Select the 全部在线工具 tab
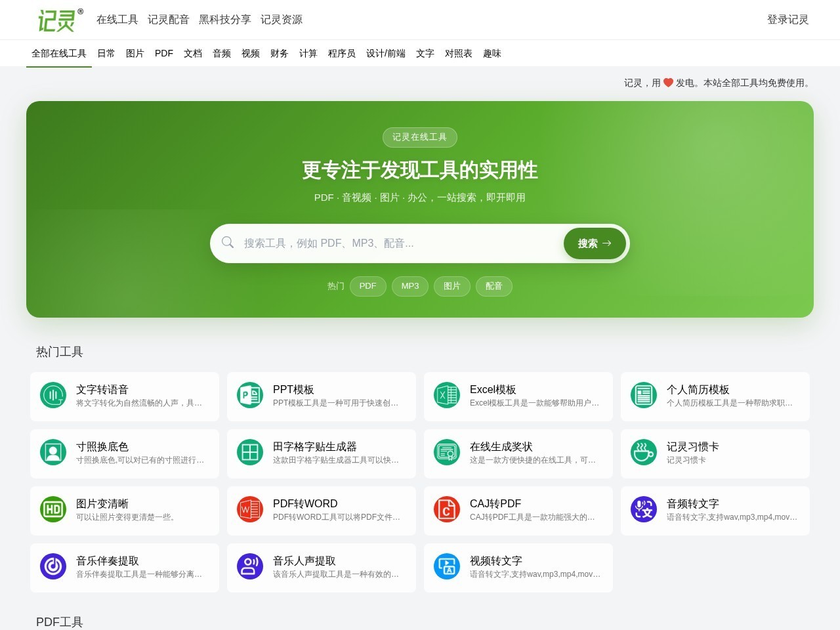Screen dimensions: 840x630 (59, 53)
